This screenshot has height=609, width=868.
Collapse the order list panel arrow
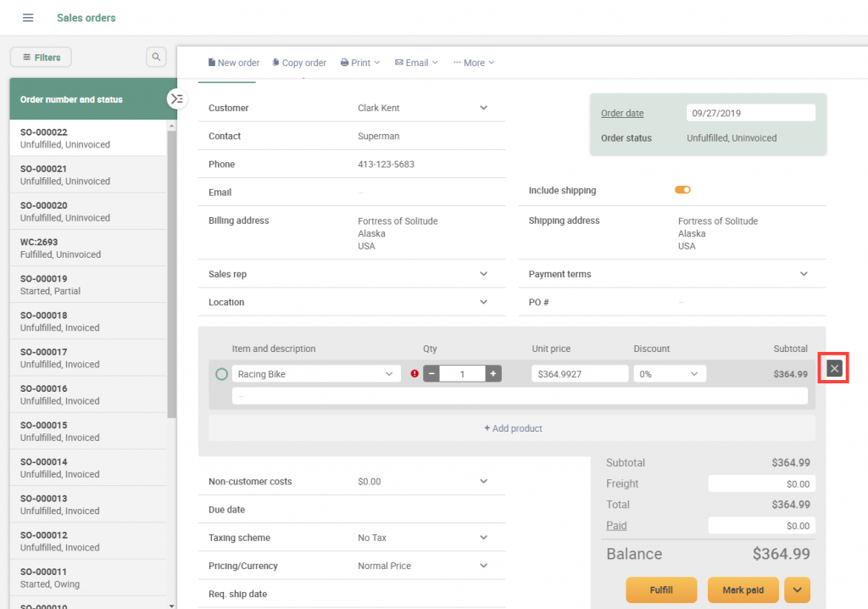point(176,98)
